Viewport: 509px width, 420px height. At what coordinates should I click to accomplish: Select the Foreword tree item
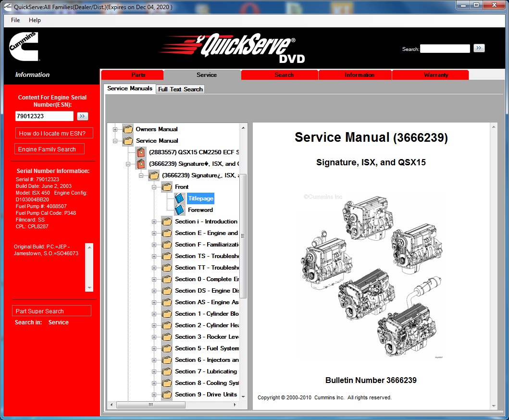pos(200,210)
